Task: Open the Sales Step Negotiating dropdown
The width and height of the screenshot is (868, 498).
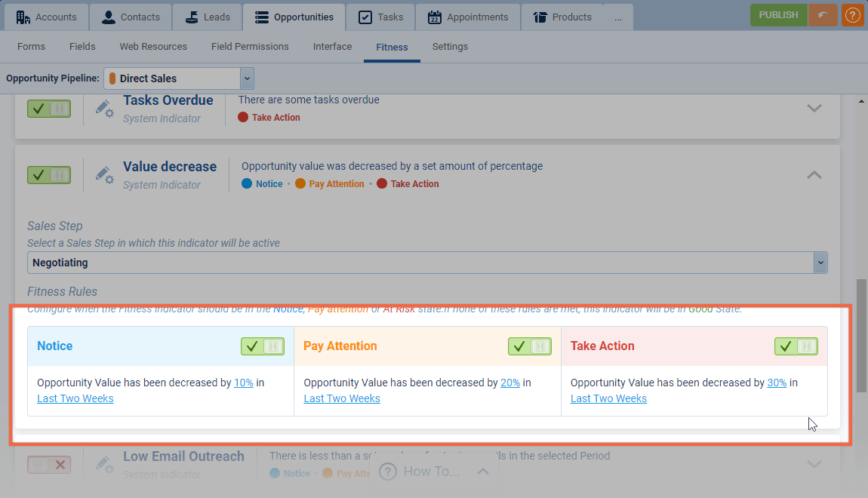Action: (x=820, y=263)
